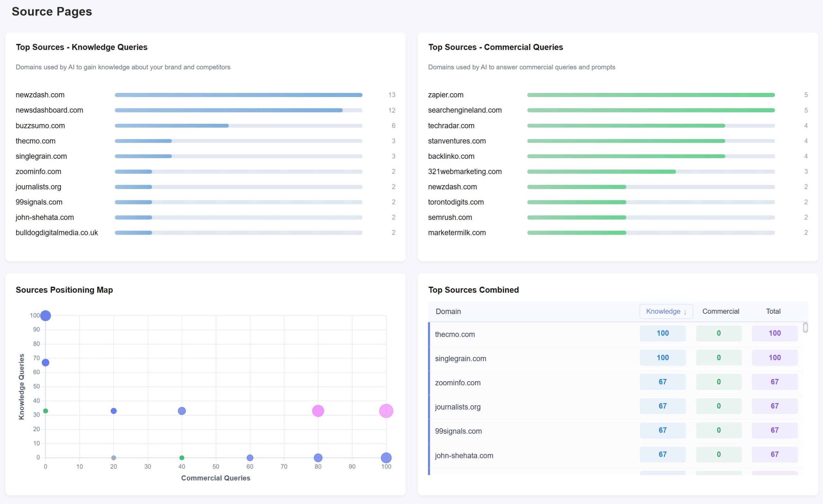Select the singlegrain.com Knowledge score of 100
This screenshot has width=823, height=504.
(x=663, y=357)
